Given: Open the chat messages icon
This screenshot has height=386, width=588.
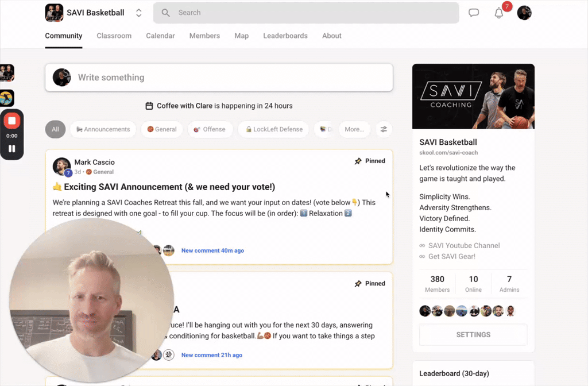Looking at the screenshot, I should point(474,13).
